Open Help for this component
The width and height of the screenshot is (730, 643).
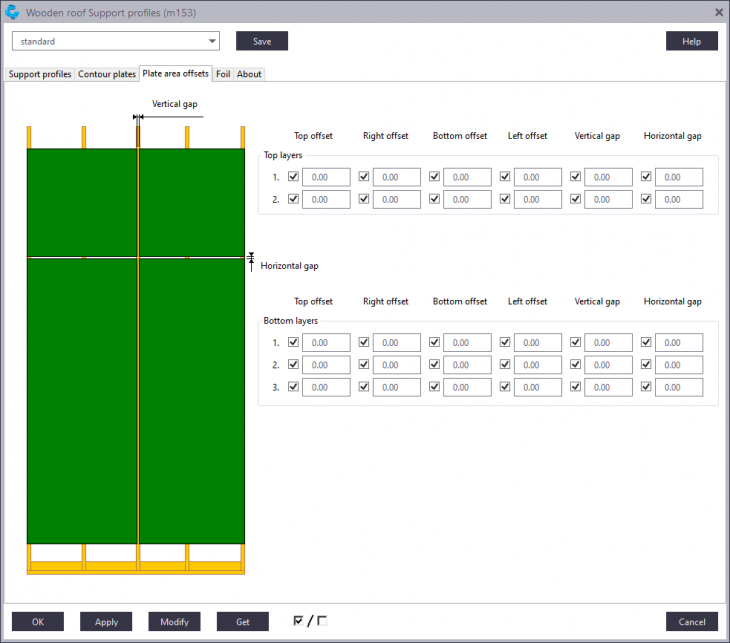(691, 41)
